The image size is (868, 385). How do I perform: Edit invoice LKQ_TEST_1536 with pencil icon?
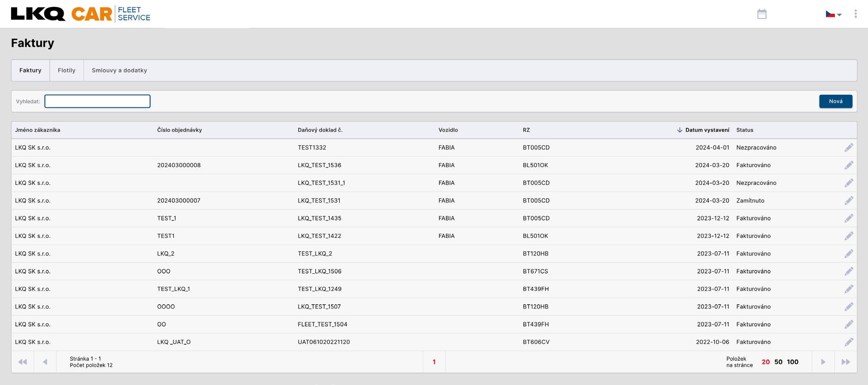coord(848,165)
